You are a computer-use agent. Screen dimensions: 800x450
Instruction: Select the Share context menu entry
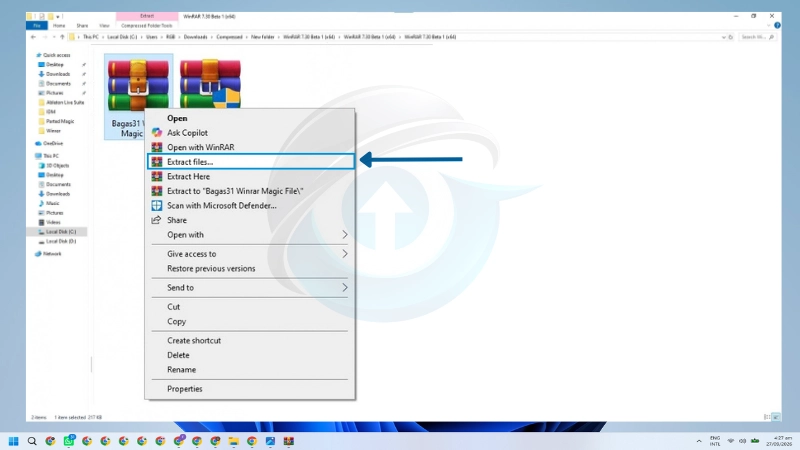click(250, 220)
